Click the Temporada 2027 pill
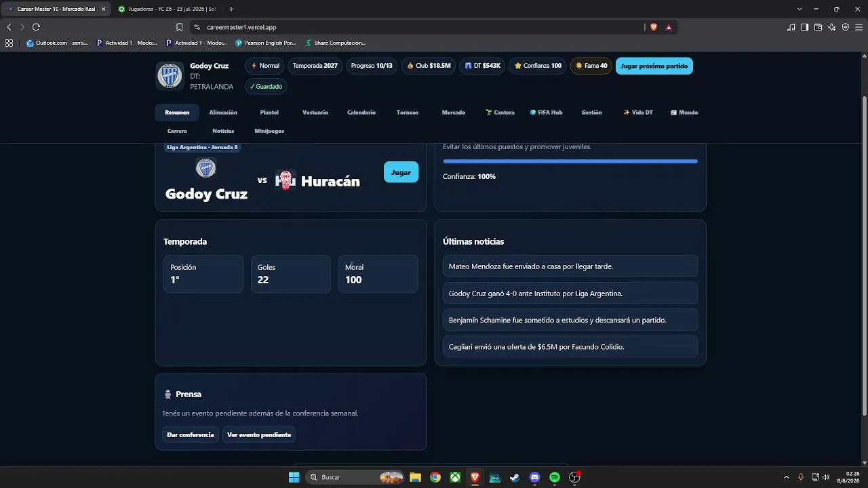The width and height of the screenshot is (868, 488). pyautogui.click(x=315, y=66)
